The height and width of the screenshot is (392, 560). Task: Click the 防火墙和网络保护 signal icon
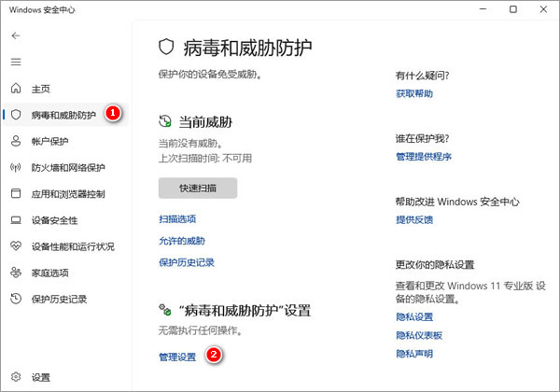(x=15, y=168)
